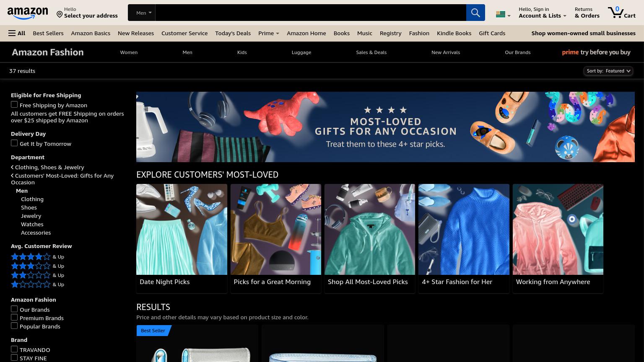Open Amazon Basics link
Screen dimensions: 644x362
91,33
